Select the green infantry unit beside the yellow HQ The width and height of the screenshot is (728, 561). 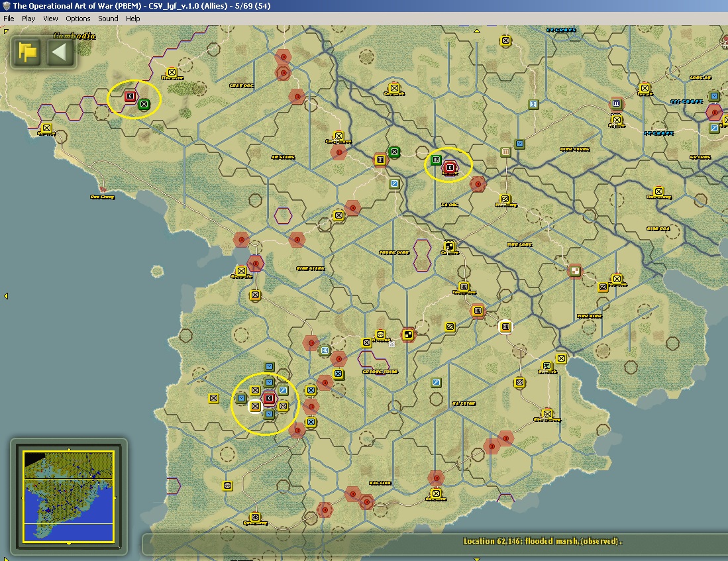coord(394,152)
